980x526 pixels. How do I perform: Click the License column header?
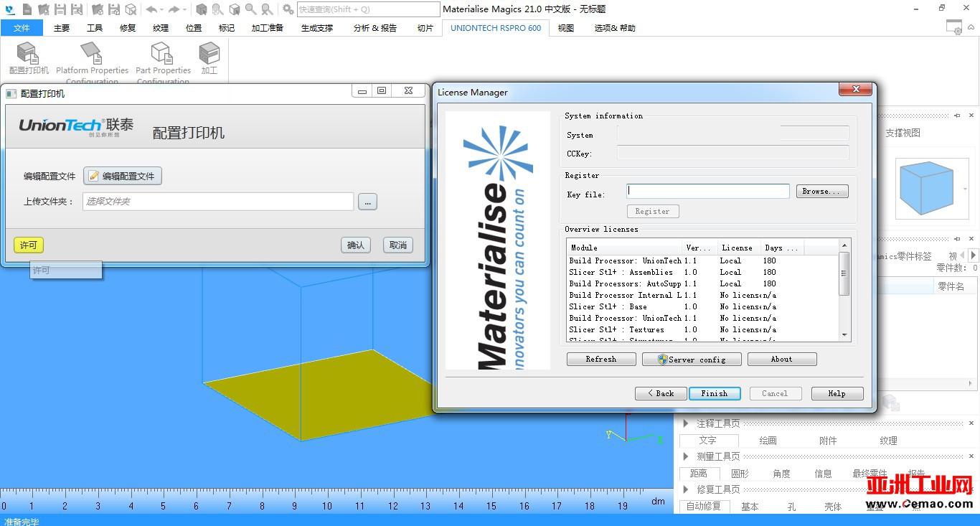739,248
